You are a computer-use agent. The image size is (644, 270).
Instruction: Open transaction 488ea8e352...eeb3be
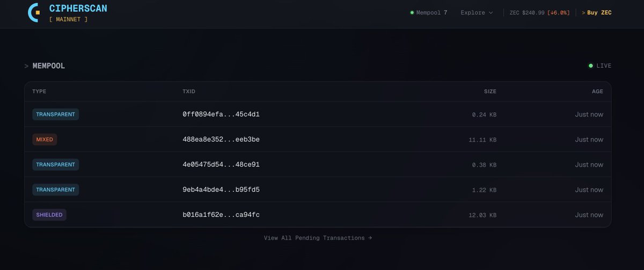click(221, 140)
